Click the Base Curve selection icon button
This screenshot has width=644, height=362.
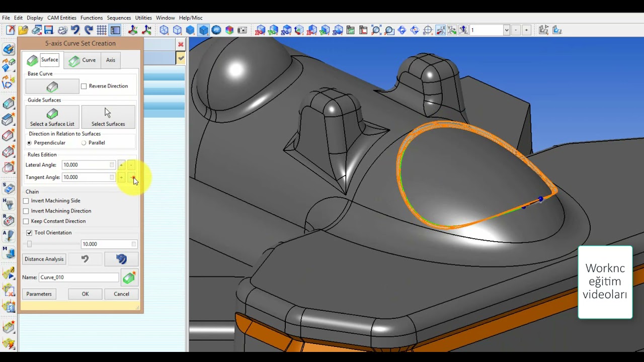point(52,87)
